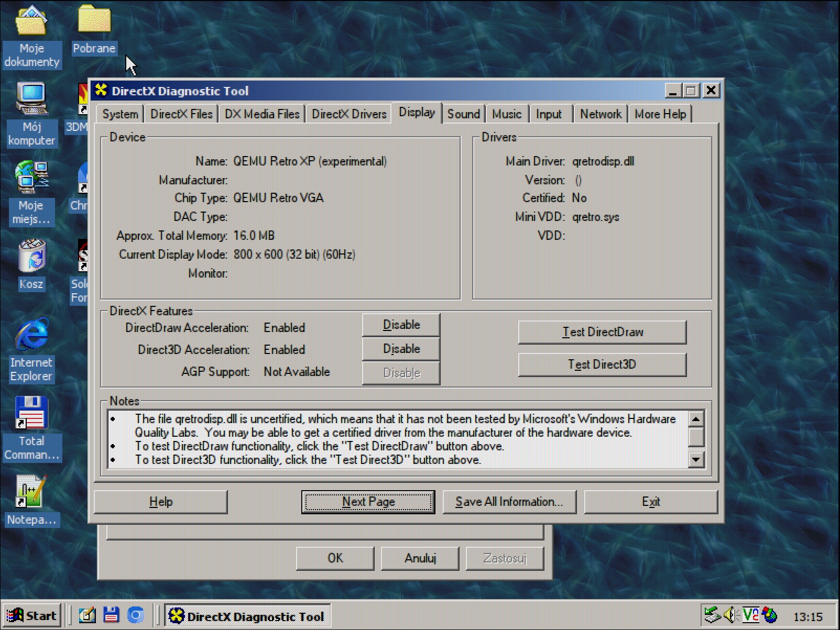Launch Total Commander desktop shortcut

point(31,428)
